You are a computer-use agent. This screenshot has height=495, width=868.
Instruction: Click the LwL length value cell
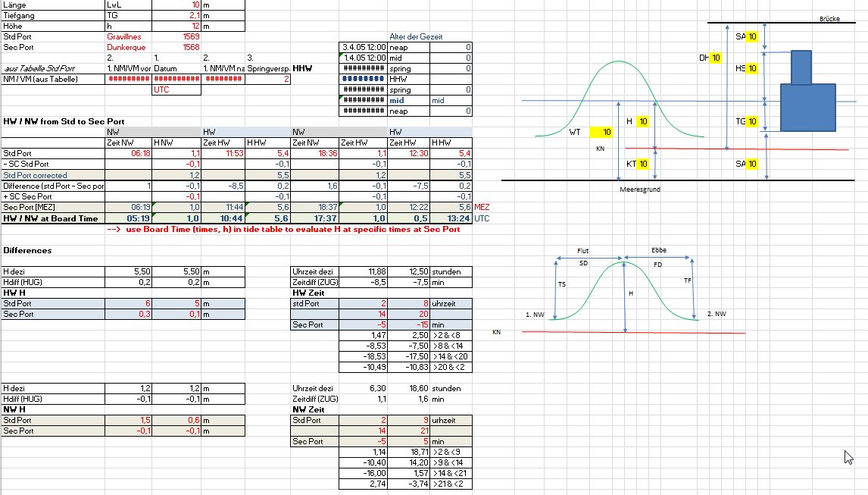[x=176, y=5]
